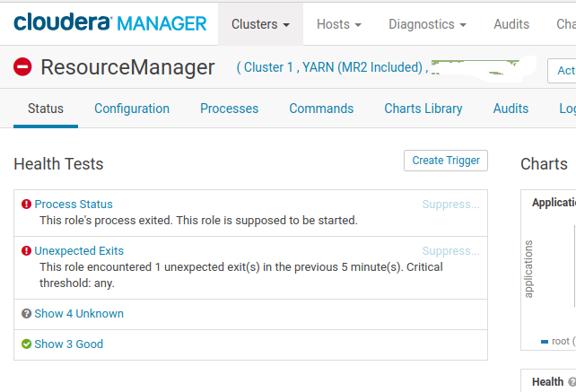This screenshot has width=576, height=392.
Task: Click the red error icon next to Unexpected Exits
Action: coord(27,251)
